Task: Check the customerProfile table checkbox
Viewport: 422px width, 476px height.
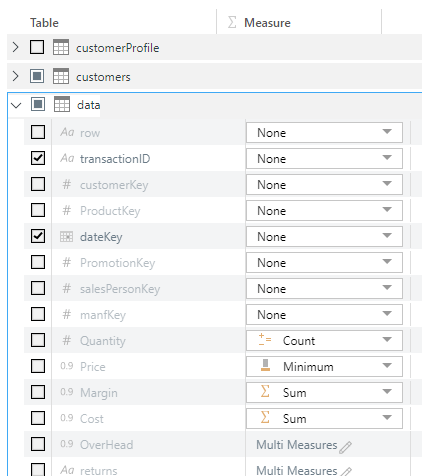Action: point(37,47)
